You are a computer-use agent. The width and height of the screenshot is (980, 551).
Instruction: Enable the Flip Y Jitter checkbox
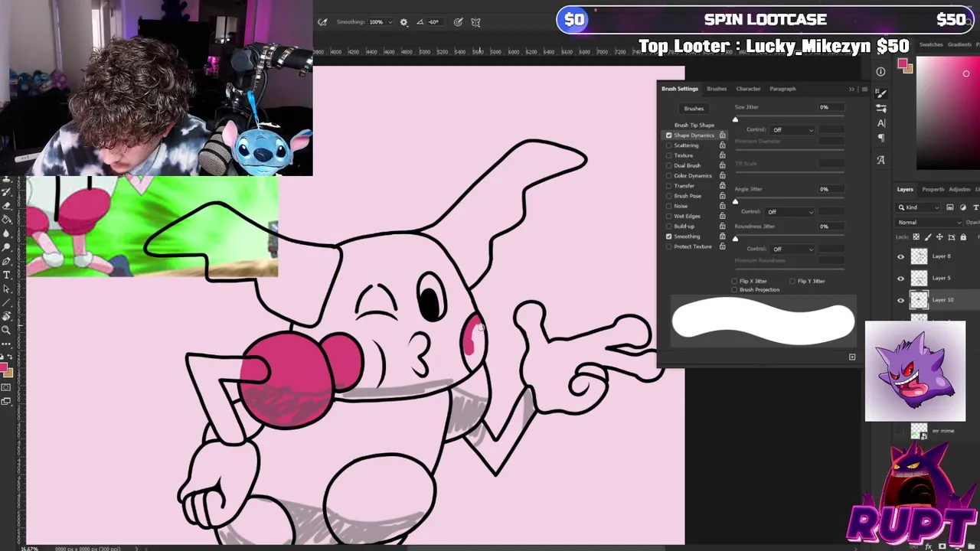pyautogui.click(x=792, y=281)
